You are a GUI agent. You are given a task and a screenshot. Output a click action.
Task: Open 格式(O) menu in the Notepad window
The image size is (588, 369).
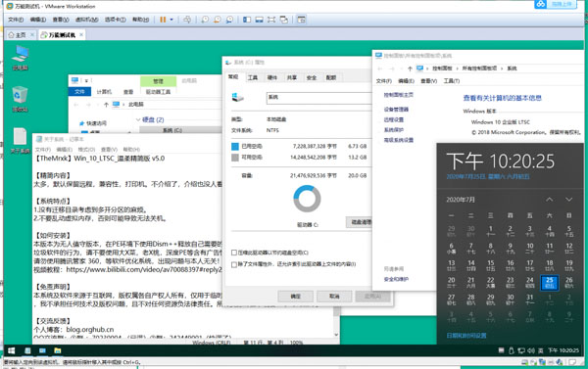pos(86,149)
